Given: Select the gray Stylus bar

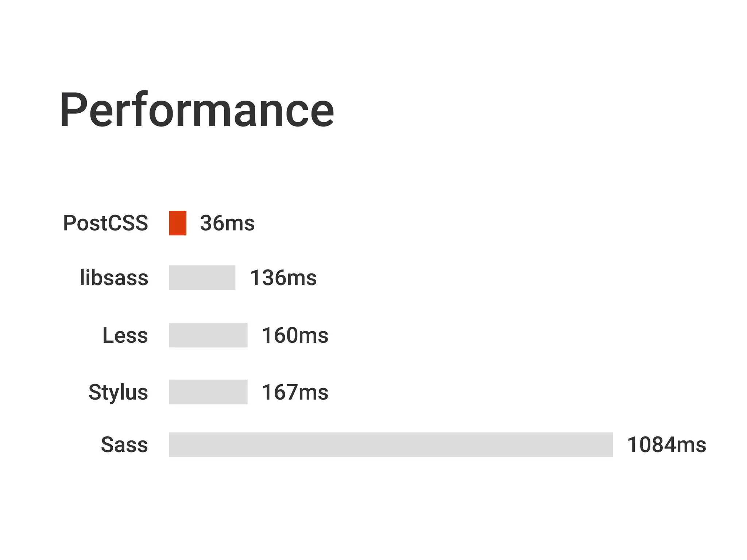Looking at the screenshot, I should (208, 392).
